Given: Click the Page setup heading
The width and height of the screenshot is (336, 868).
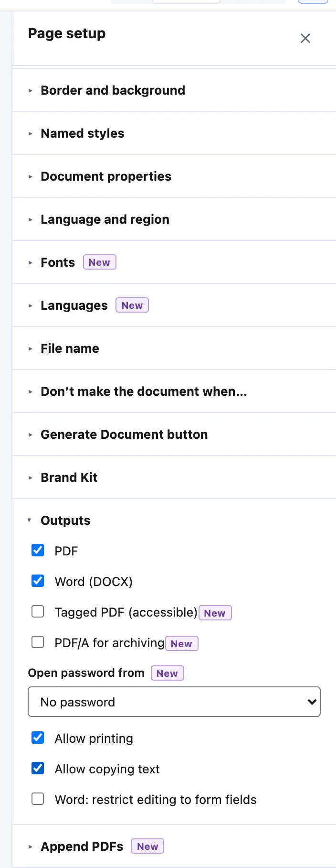Looking at the screenshot, I should point(67,33).
